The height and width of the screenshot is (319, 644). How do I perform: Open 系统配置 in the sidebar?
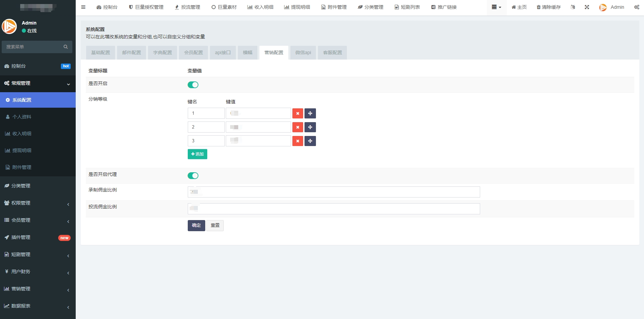[x=38, y=100]
